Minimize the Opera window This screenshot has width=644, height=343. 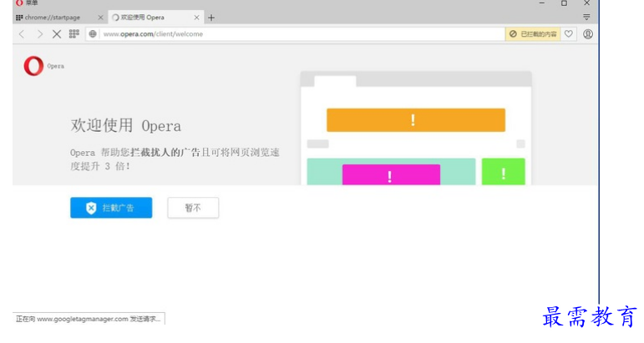pos(542,3)
